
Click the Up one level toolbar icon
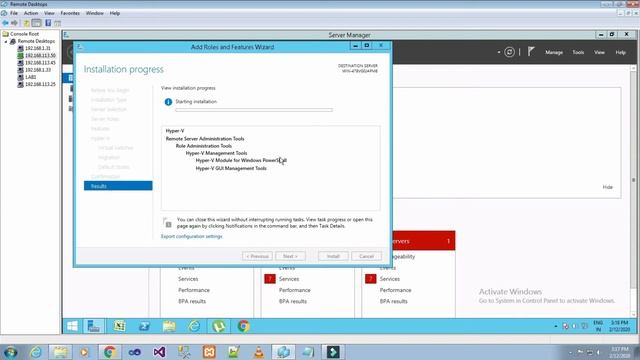click(x=27, y=23)
